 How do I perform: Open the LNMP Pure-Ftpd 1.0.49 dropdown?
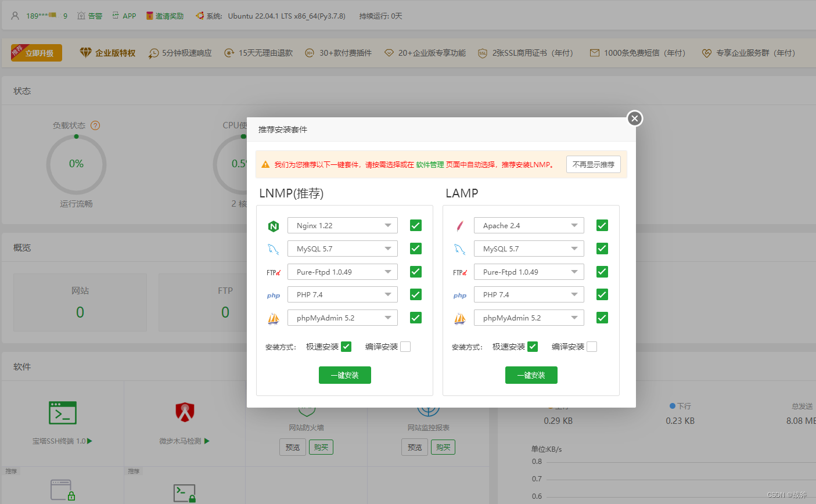coord(343,272)
